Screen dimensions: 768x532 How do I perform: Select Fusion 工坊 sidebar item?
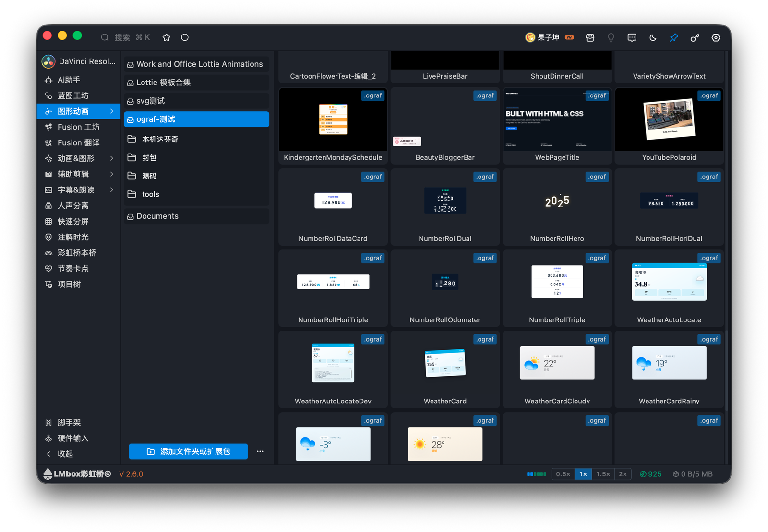78,127
